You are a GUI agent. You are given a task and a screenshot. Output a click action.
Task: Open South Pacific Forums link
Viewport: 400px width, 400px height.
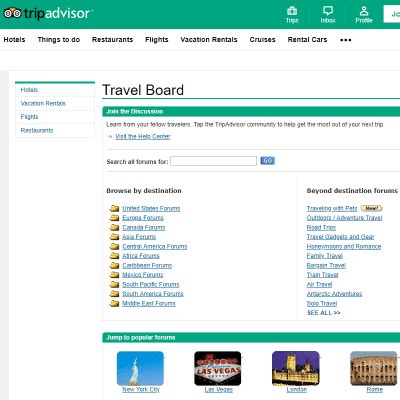[151, 284]
